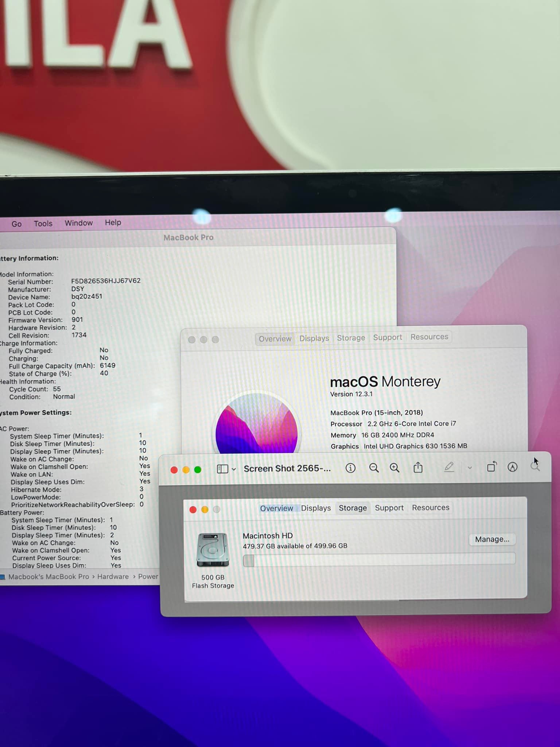Rotate the image with the rotate icon
560x747 pixels.
(491, 467)
